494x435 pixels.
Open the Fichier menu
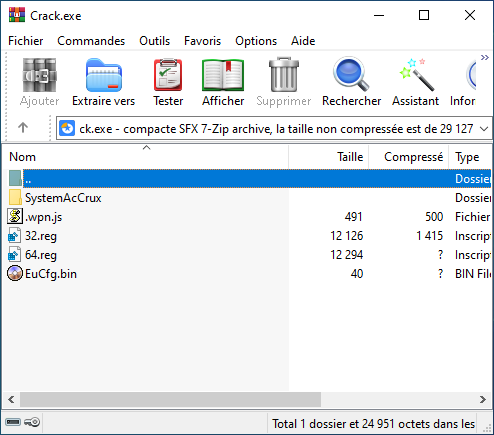[x=26, y=41]
